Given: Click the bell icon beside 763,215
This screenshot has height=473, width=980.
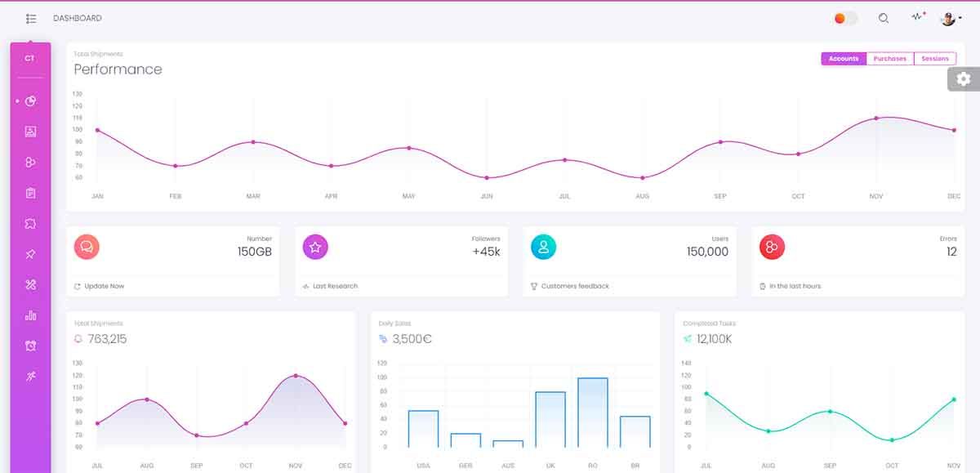Looking at the screenshot, I should pyautogui.click(x=78, y=339).
